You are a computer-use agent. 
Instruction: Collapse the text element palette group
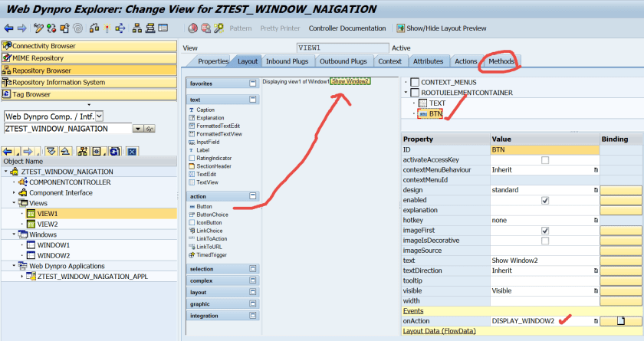pyautogui.click(x=252, y=100)
